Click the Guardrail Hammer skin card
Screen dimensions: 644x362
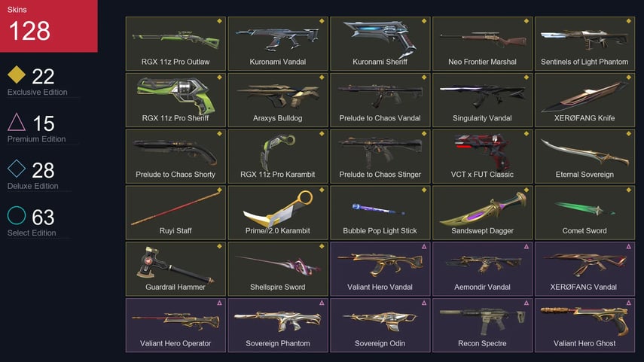(x=175, y=269)
